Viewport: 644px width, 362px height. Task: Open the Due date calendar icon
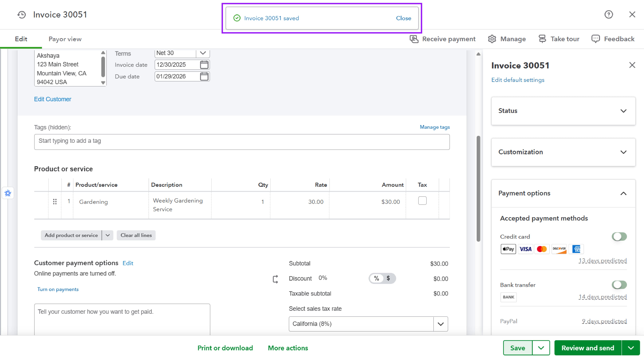pyautogui.click(x=204, y=76)
